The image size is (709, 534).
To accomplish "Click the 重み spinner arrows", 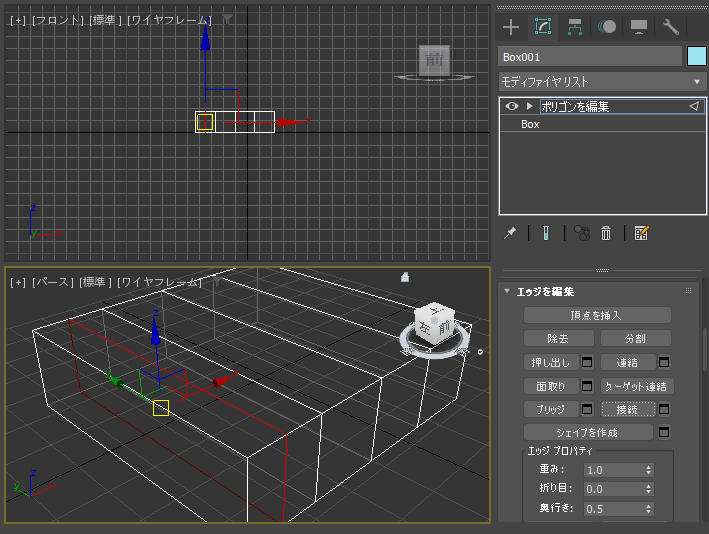I will (649, 470).
